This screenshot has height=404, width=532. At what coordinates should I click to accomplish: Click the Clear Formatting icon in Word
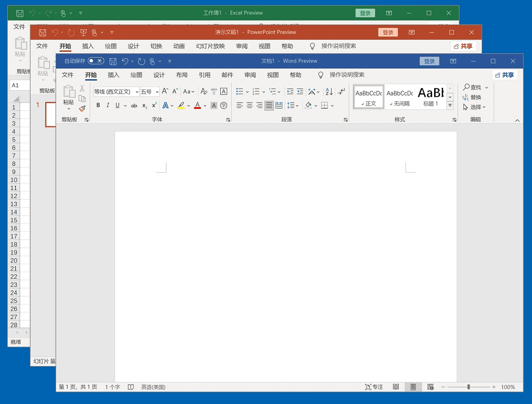(x=203, y=91)
